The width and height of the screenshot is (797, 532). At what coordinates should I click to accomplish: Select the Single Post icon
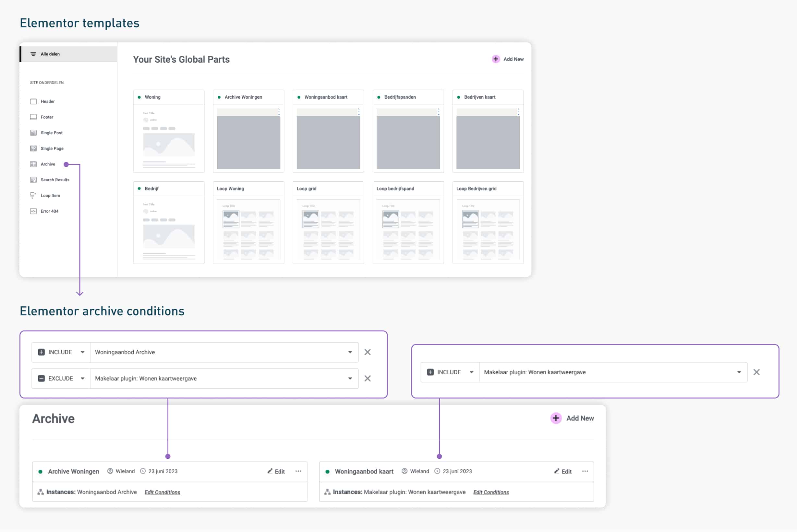(x=33, y=133)
